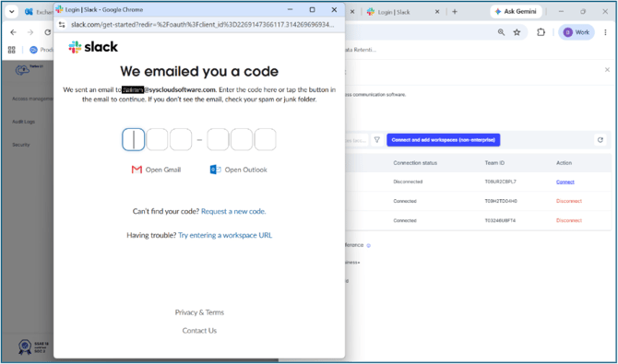
Task: Open Security in sidebar
Action: coord(21,145)
